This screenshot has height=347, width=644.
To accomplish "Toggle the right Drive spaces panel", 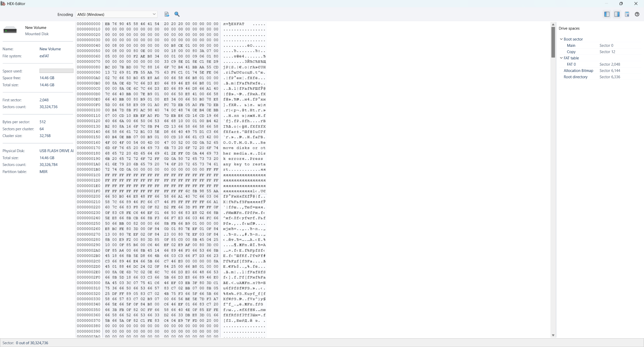I will [617, 14].
